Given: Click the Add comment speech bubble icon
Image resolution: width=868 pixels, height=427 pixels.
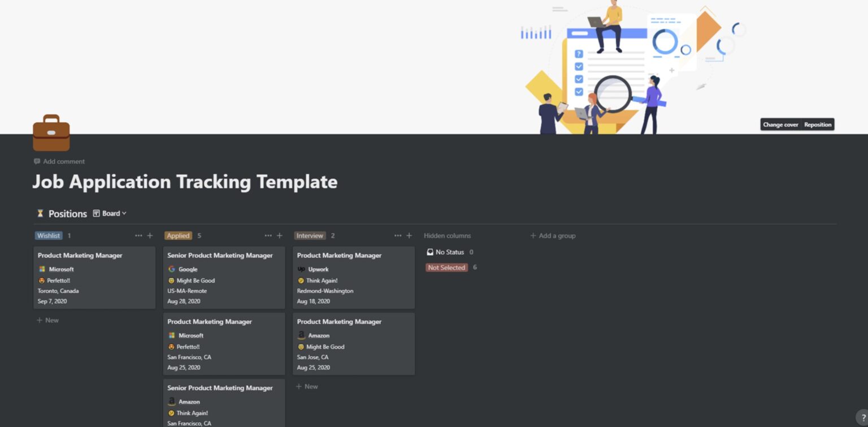Looking at the screenshot, I should coord(37,161).
